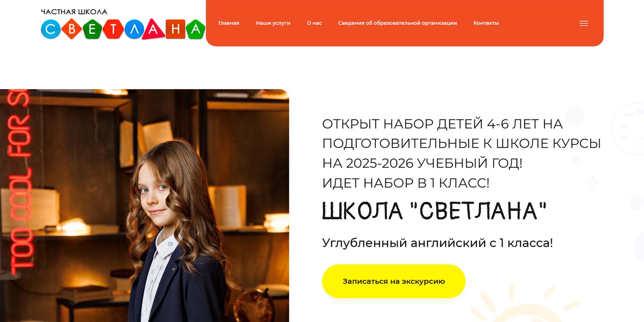Click the yellow Записаться на экскурсию button
The height and width of the screenshot is (322, 644).
pos(393,281)
